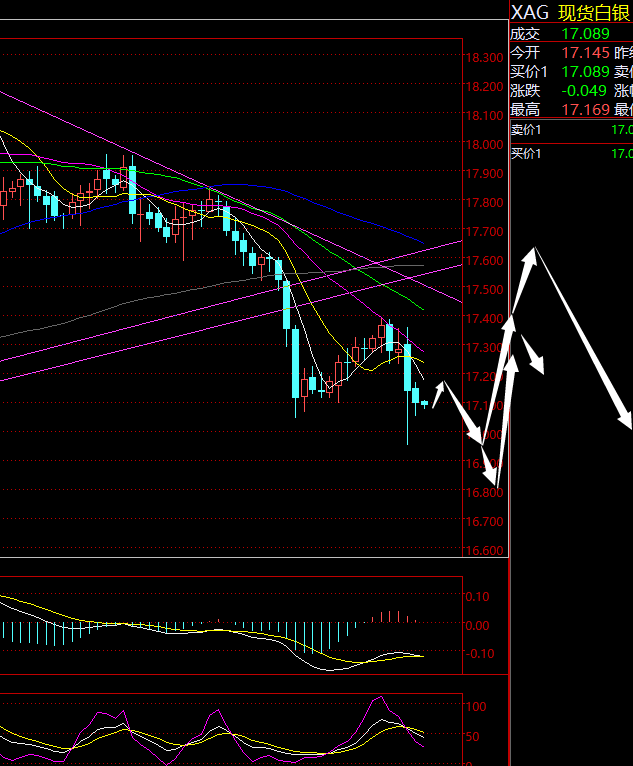Click the 17.900 price axis label

[484, 173]
